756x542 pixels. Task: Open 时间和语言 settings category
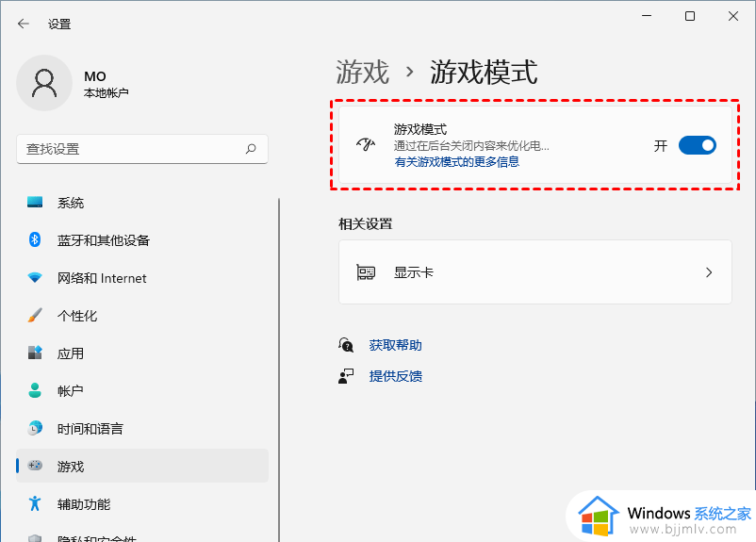[141, 428]
